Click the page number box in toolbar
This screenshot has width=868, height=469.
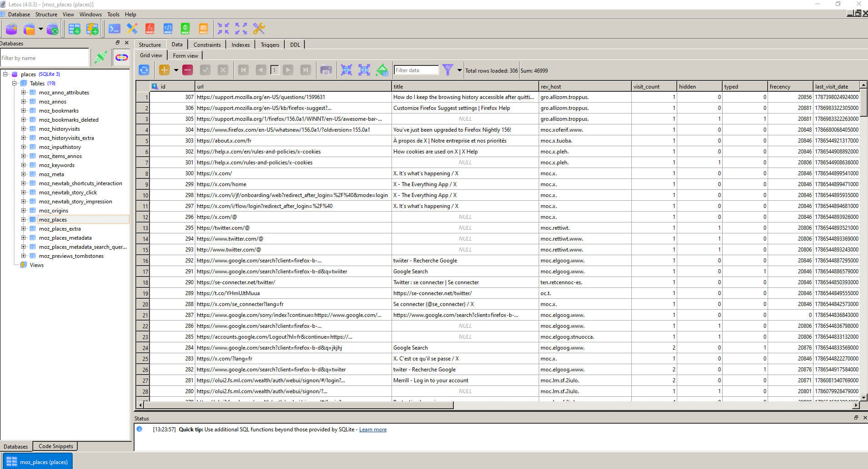[x=274, y=70]
